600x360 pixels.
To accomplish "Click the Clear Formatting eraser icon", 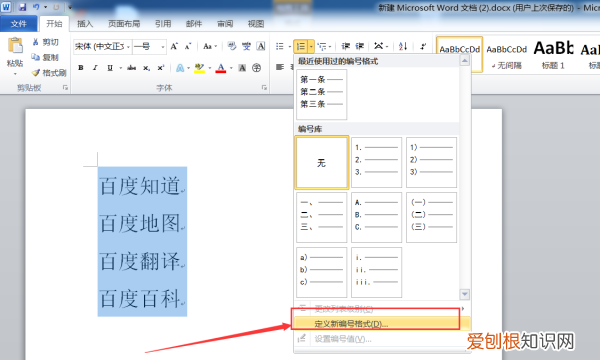I will [232, 46].
